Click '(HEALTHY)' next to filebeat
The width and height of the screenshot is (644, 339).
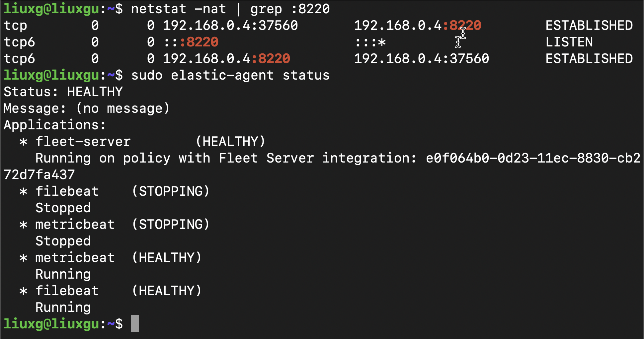[x=167, y=291]
